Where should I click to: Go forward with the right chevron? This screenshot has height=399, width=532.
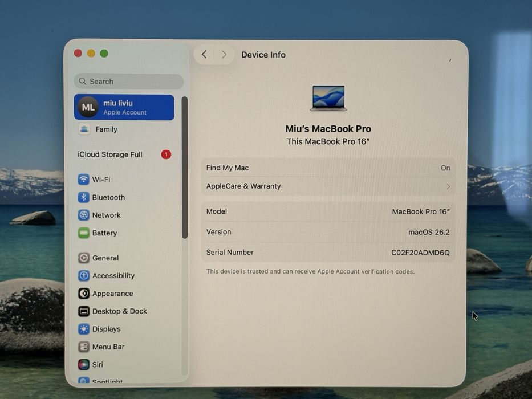click(x=224, y=54)
